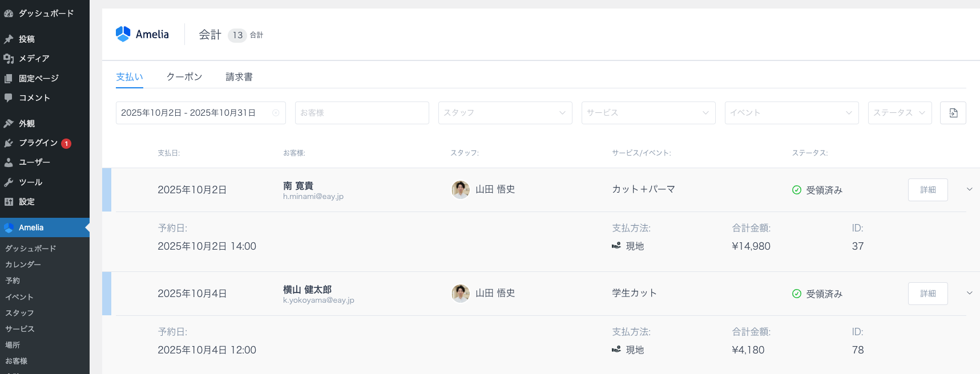Open the Event filter dropdown
Screen dimensions: 980x374
(x=791, y=113)
